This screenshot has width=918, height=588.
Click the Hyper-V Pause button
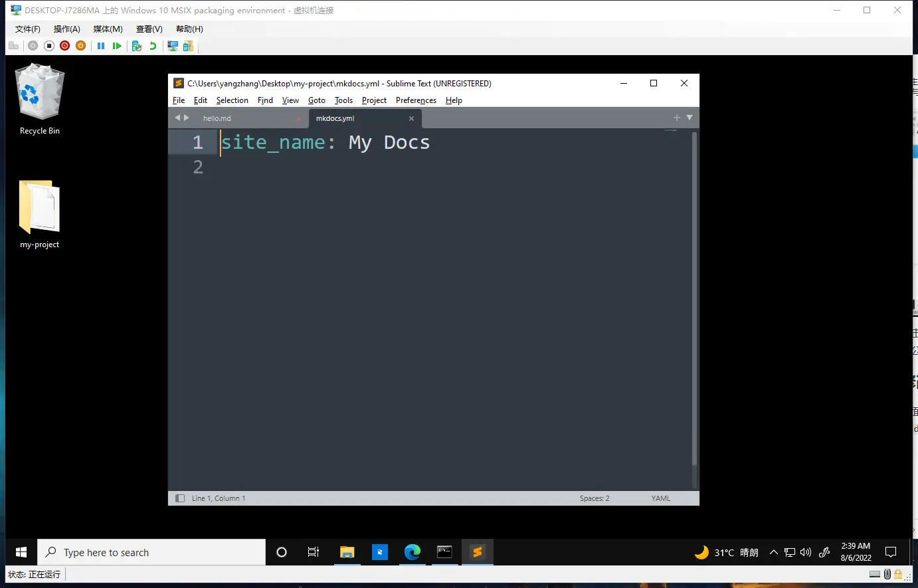pyautogui.click(x=101, y=46)
